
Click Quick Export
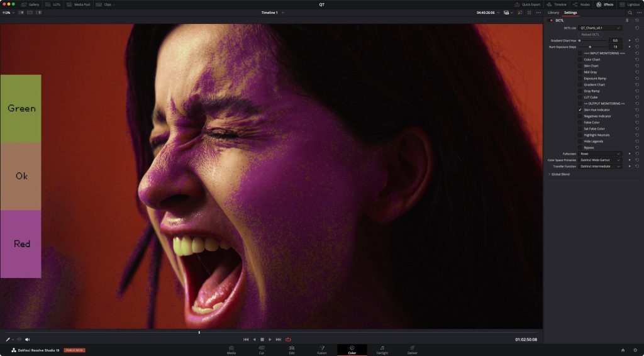528,4
